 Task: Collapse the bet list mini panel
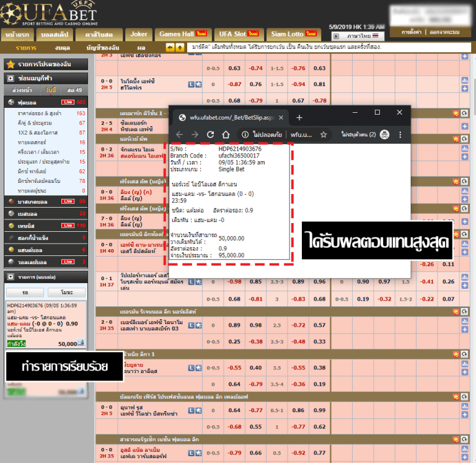coord(11,277)
